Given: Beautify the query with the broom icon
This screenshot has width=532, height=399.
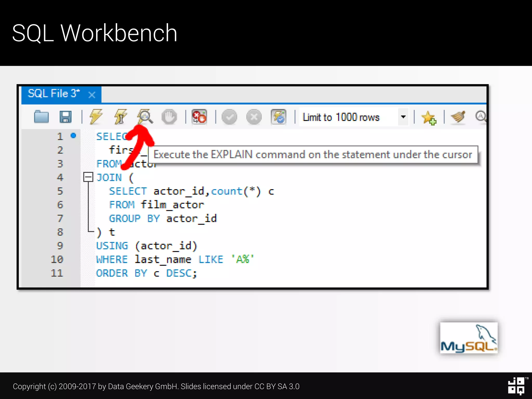Looking at the screenshot, I should (458, 117).
